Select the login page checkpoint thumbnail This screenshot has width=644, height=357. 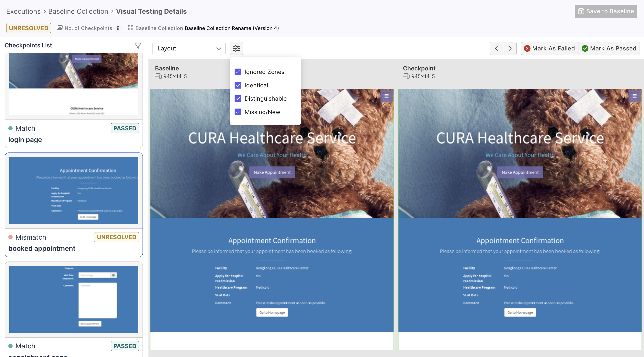74,84
